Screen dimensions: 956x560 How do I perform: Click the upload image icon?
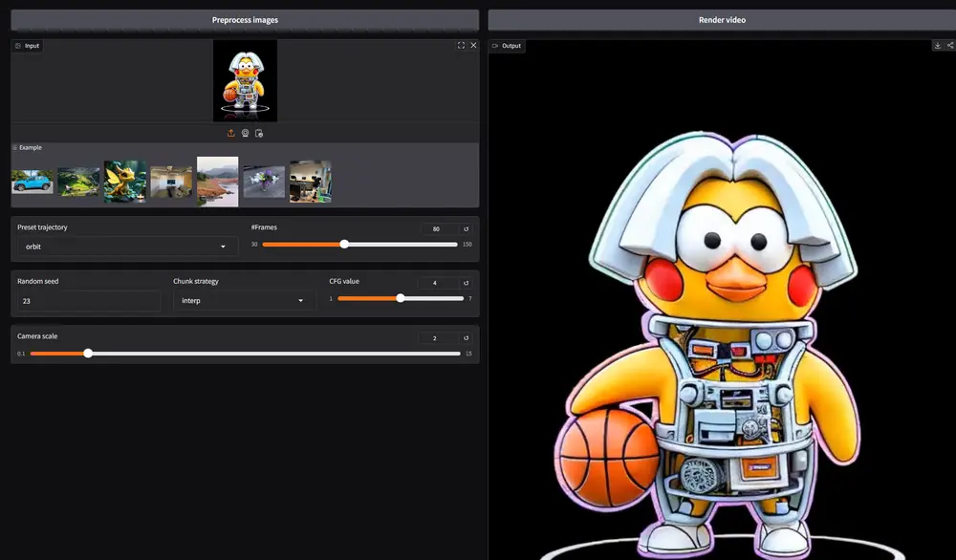(231, 133)
